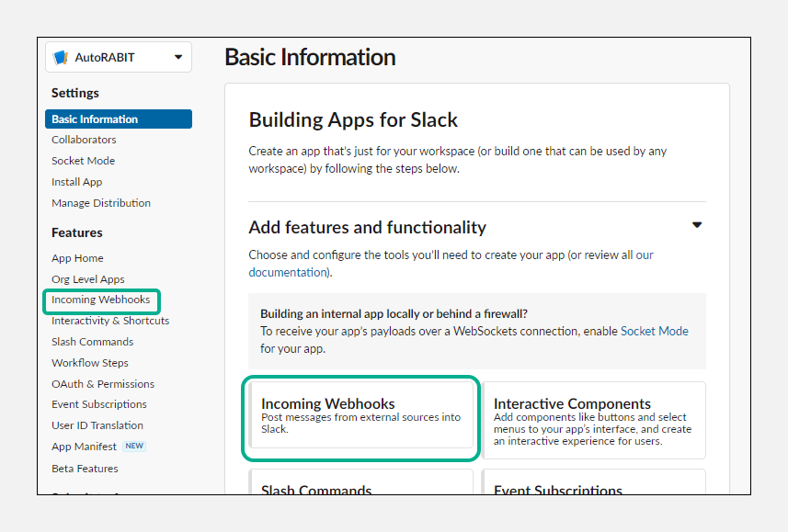The image size is (788, 532).
Task: Expand the app name dropdown arrow
Action: [x=180, y=57]
